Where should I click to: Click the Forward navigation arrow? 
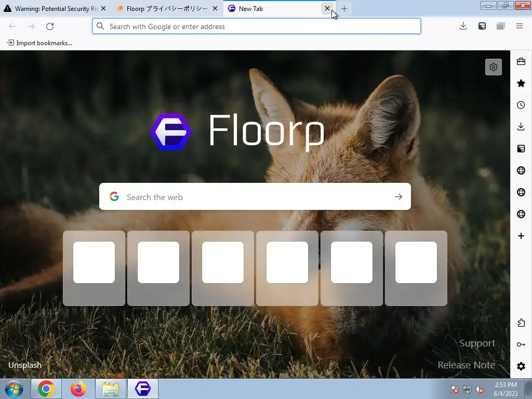[x=31, y=26]
